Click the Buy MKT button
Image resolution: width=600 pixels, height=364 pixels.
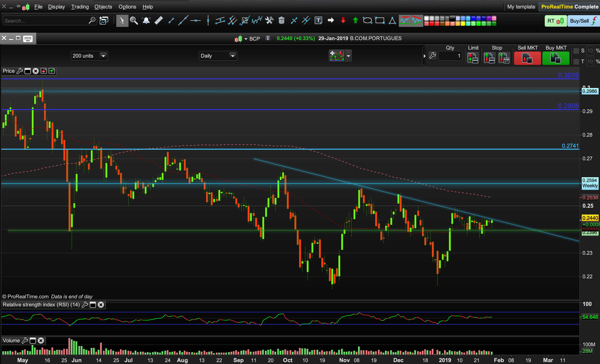[x=555, y=58]
